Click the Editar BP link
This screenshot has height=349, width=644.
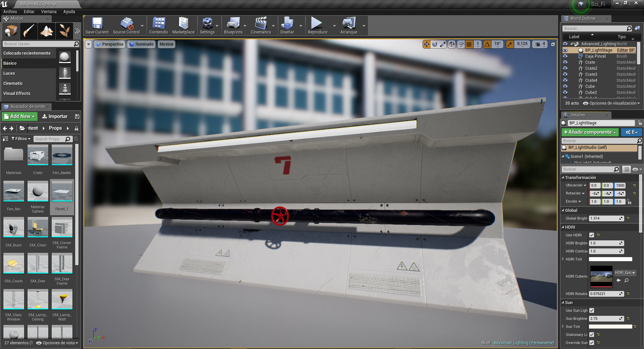tap(626, 50)
